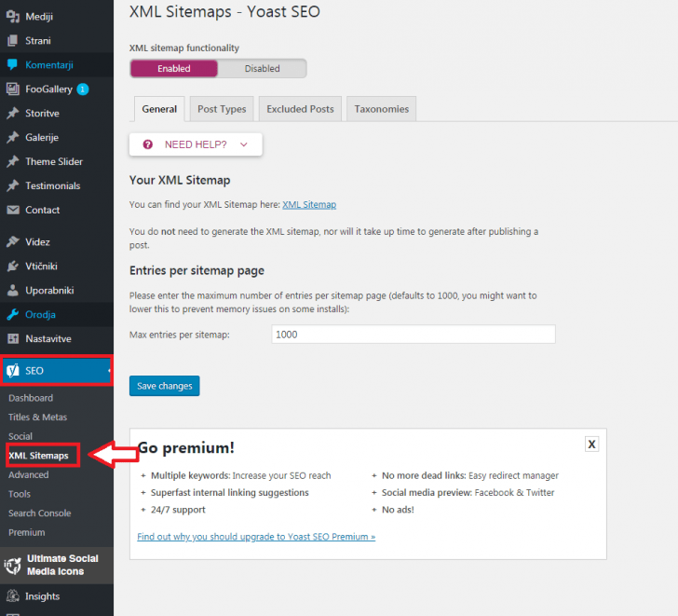Screen dimensions: 678x616
Task: Open the Testimonials menu
Action: 53,186
